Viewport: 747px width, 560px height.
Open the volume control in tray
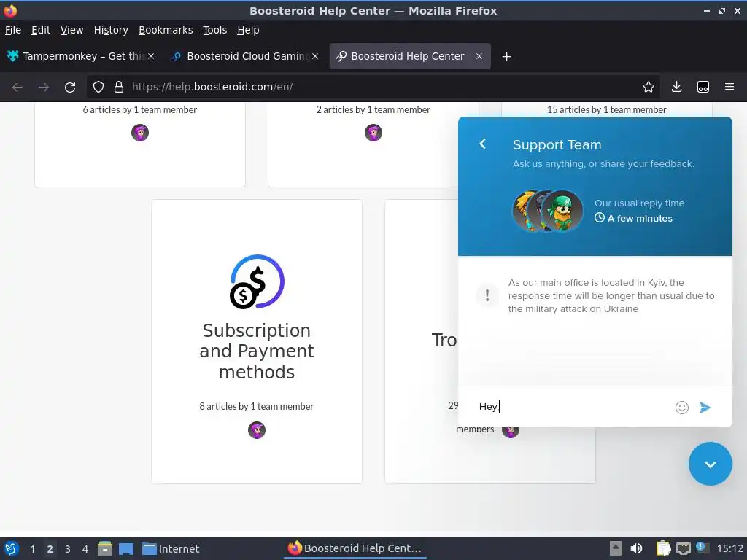pyautogui.click(x=636, y=548)
